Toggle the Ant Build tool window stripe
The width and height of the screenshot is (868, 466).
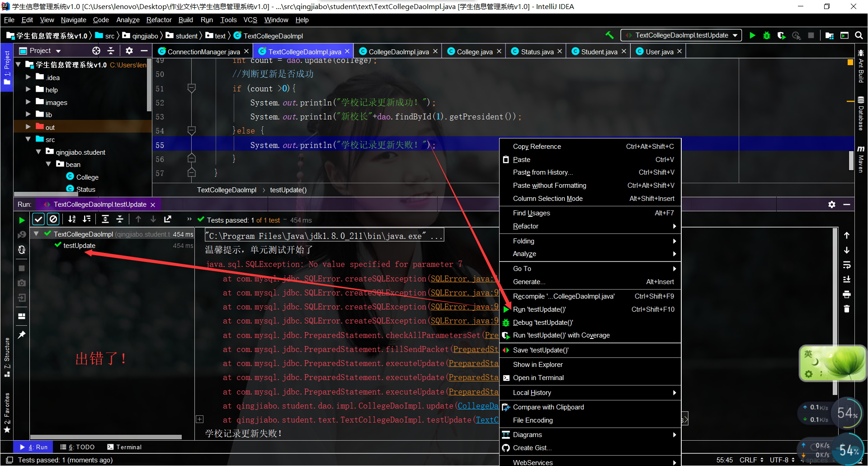[x=861, y=66]
